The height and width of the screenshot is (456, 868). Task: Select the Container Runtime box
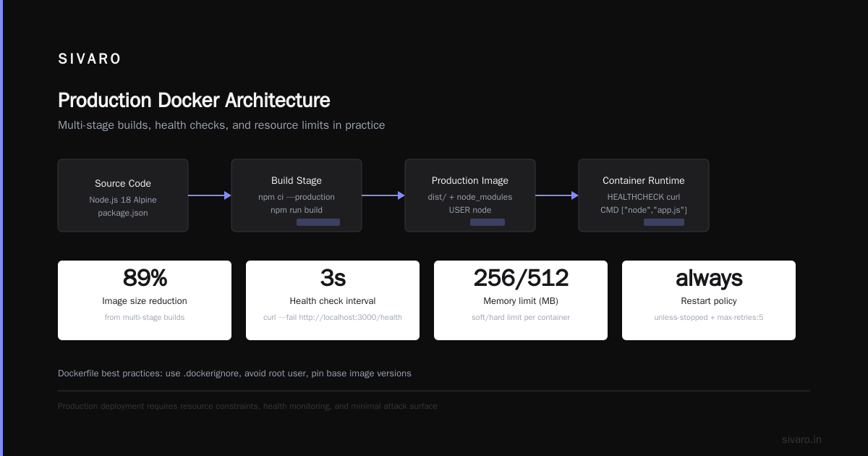[x=644, y=195]
